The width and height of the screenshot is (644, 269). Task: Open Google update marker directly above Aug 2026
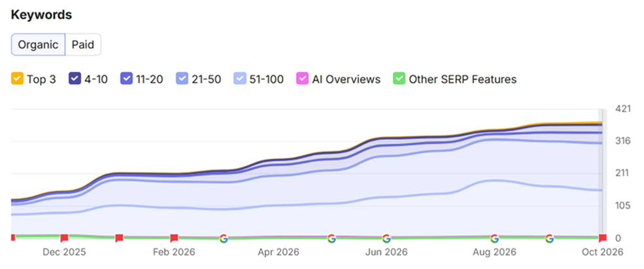coord(494,238)
